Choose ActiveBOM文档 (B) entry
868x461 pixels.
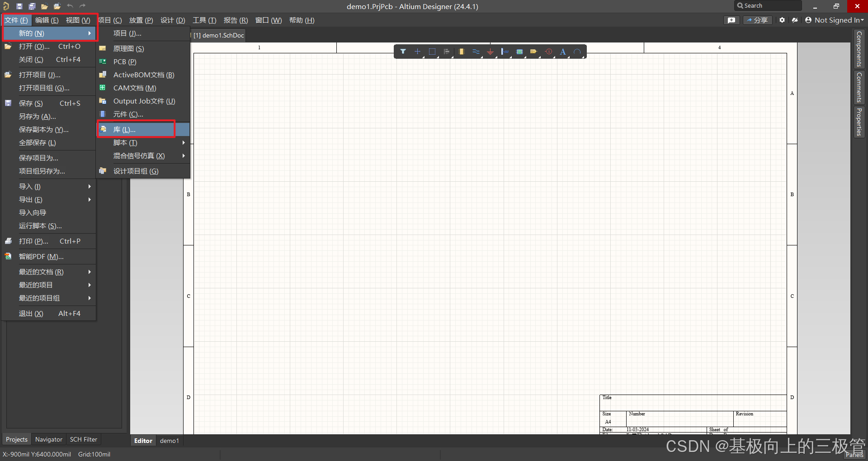[144, 75]
